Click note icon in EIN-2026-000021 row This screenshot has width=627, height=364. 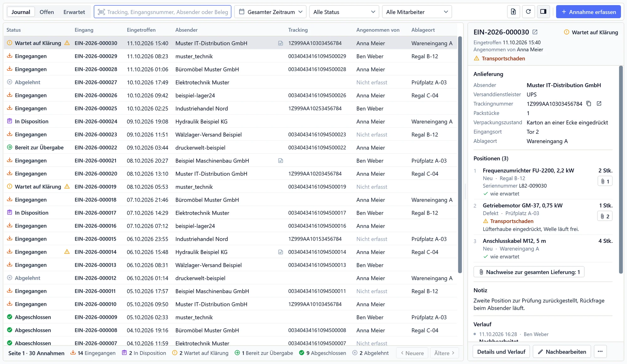pyautogui.click(x=281, y=161)
